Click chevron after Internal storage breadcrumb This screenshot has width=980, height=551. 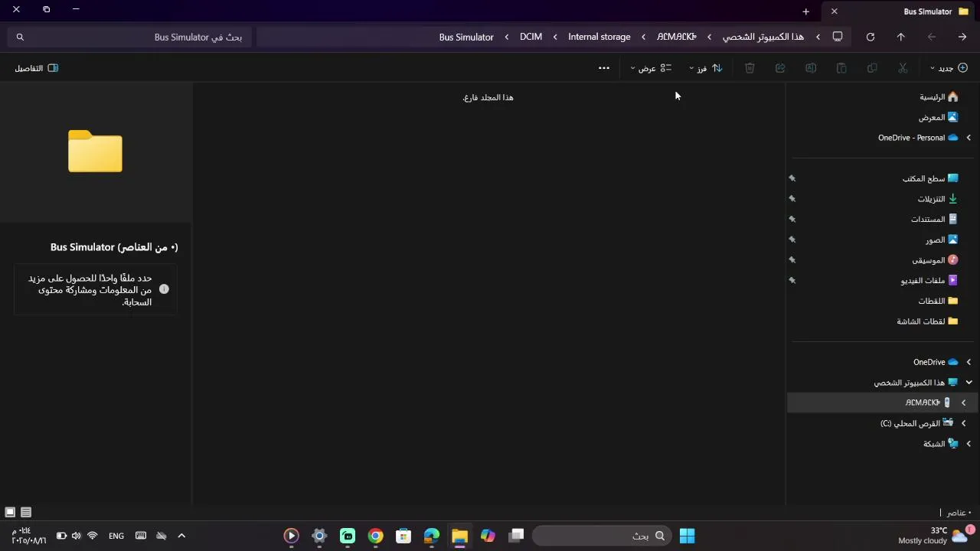pyautogui.click(x=555, y=37)
